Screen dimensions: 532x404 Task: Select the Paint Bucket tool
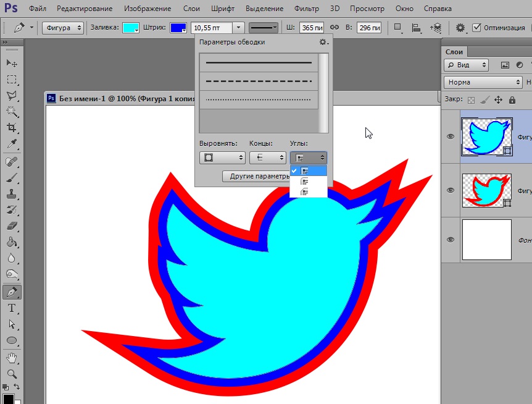12,242
